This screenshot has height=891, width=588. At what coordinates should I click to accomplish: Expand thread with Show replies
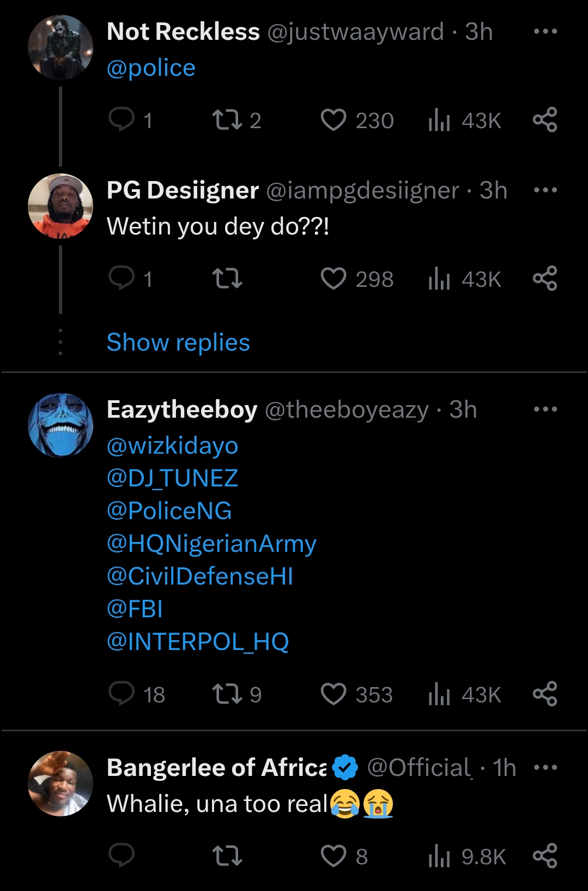[x=178, y=342]
